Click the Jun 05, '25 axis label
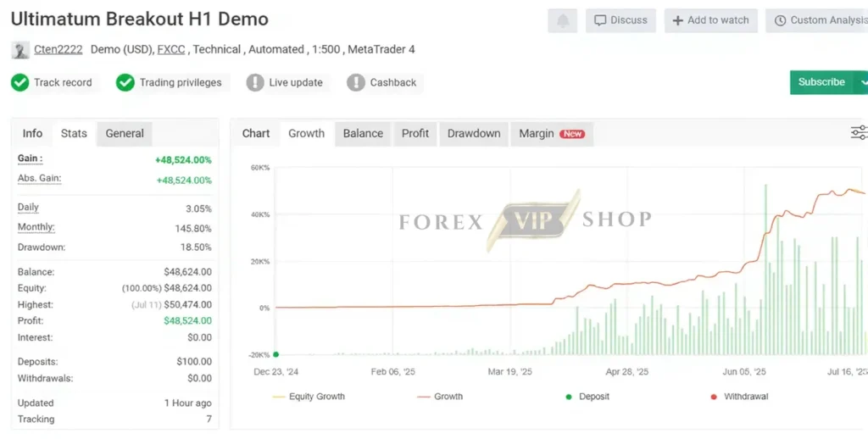Image resolution: width=868 pixels, height=439 pixels. (744, 371)
